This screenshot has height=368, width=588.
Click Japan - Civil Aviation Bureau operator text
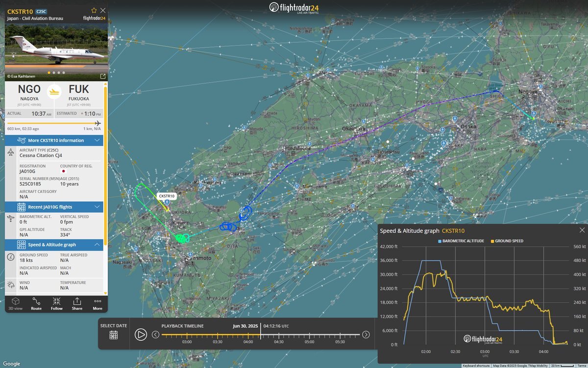pos(35,19)
